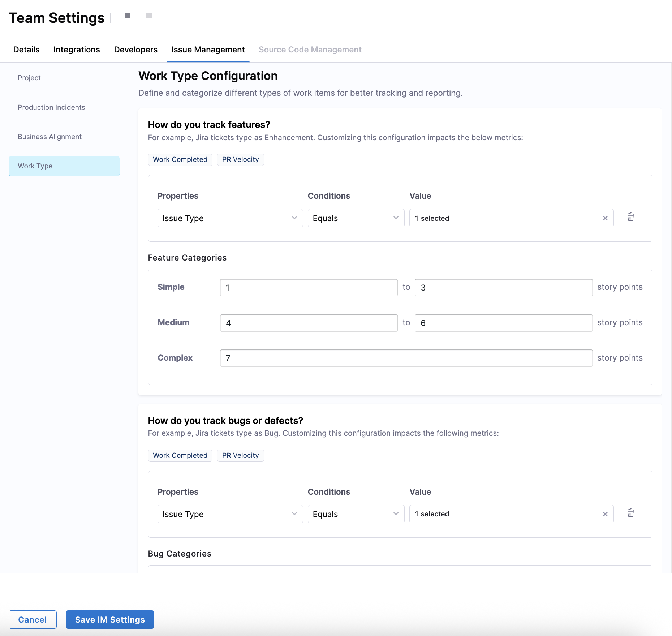Click the light gray square icon in header
The height and width of the screenshot is (636, 672).
click(x=149, y=16)
